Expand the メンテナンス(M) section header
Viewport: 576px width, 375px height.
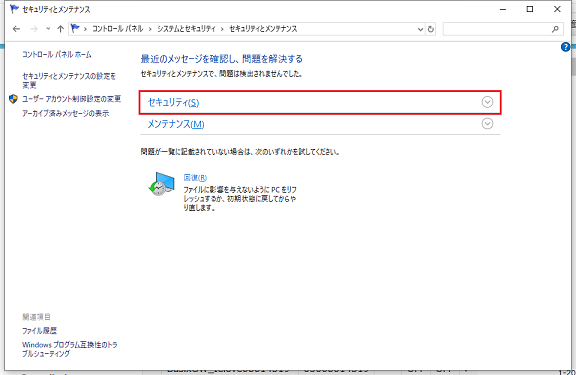coord(320,124)
